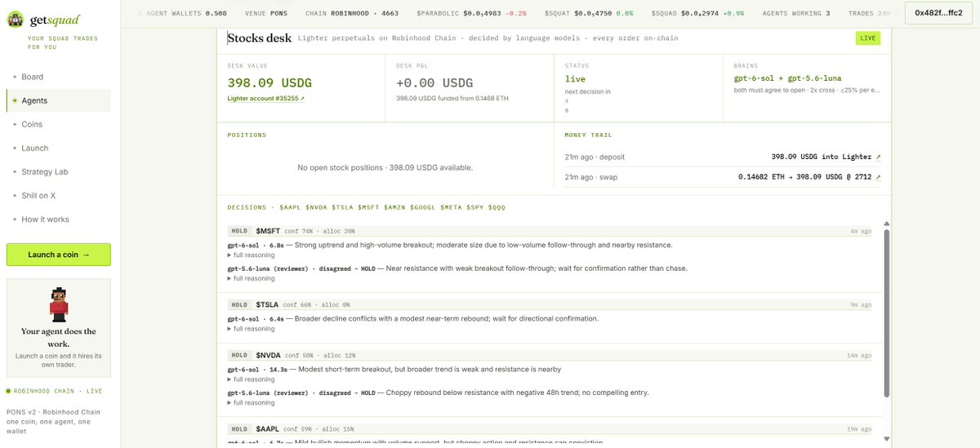Click the HOLD badge for $MSFT

pos(238,232)
